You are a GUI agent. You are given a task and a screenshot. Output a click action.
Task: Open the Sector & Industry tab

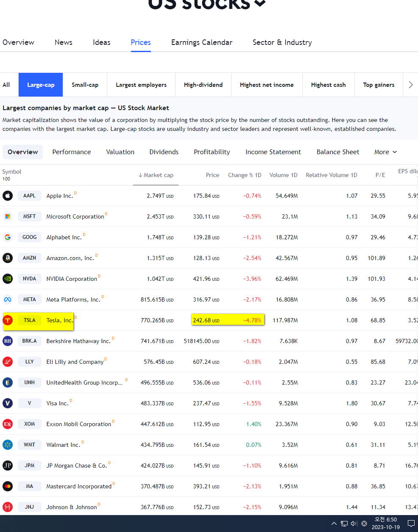(282, 42)
